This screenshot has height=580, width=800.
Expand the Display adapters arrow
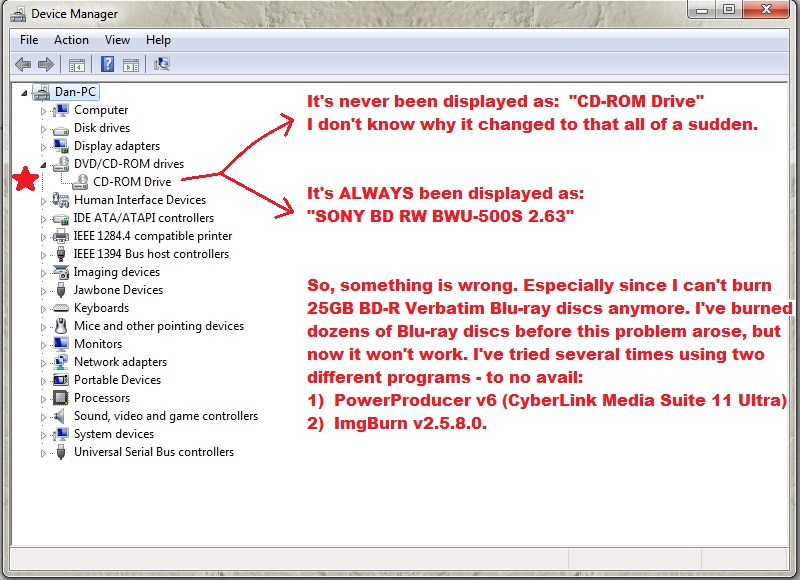click(x=43, y=147)
